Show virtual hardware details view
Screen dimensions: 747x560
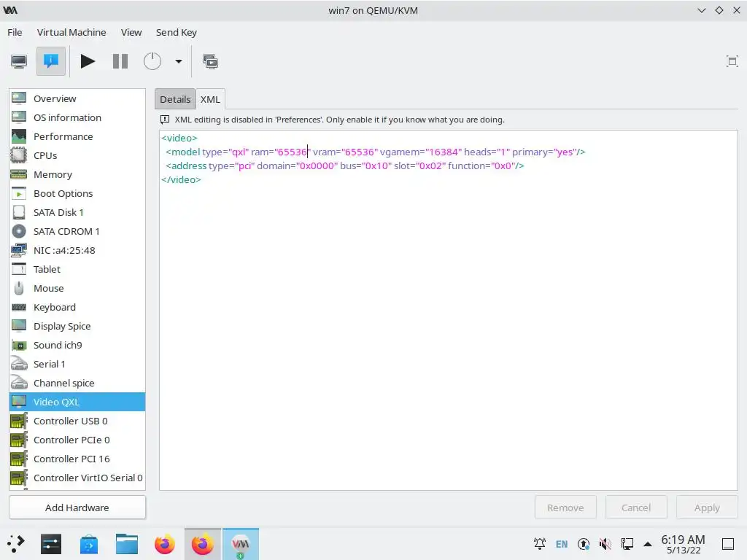click(51, 61)
